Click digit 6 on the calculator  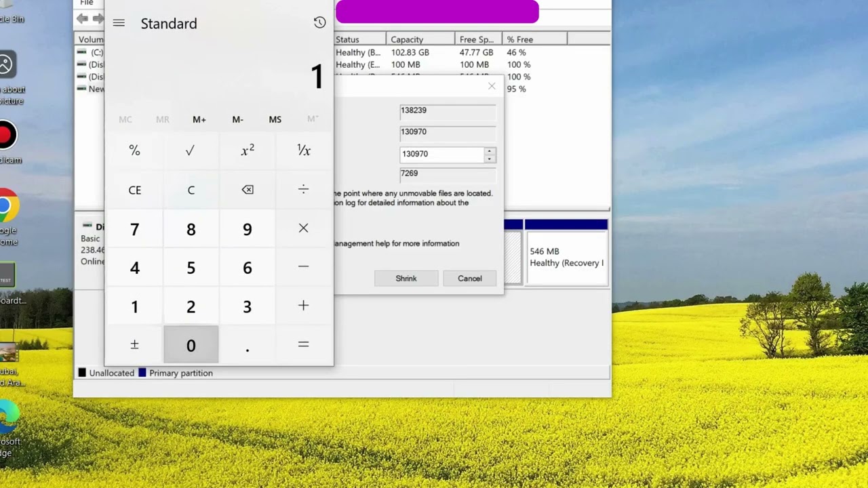pos(248,267)
